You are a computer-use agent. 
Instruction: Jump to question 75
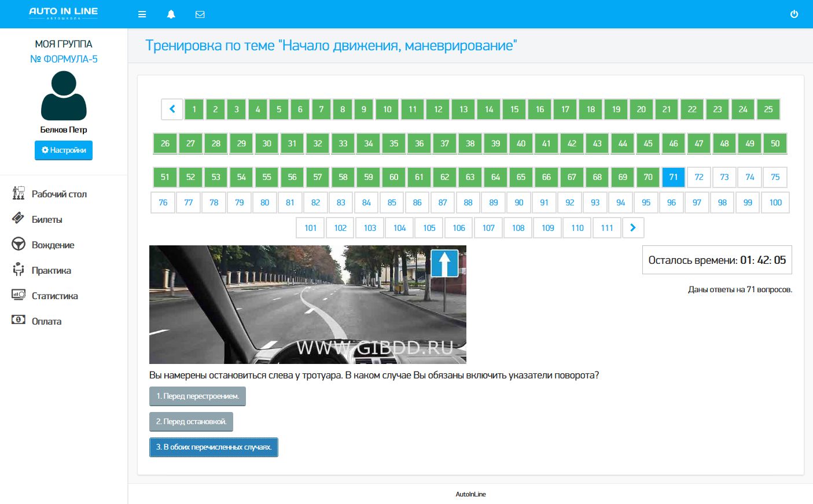tap(775, 177)
